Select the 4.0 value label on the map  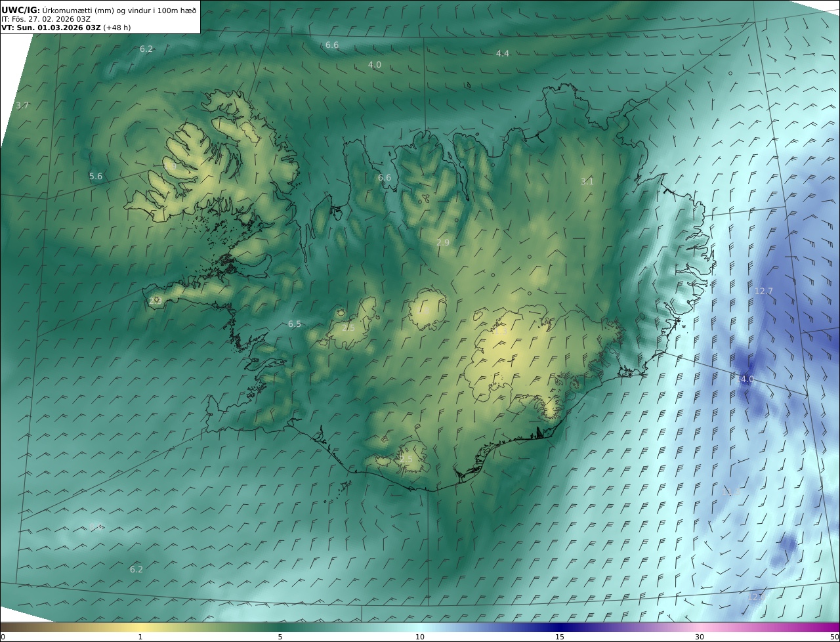point(375,64)
